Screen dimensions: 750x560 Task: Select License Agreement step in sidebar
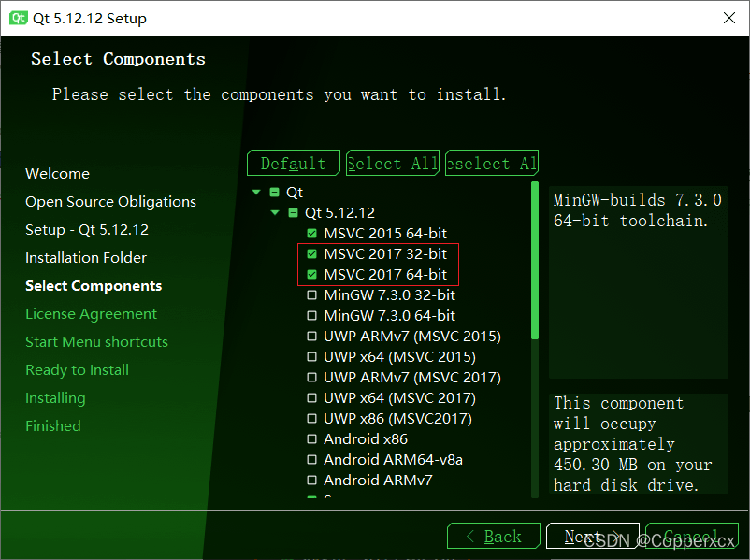[x=91, y=314]
